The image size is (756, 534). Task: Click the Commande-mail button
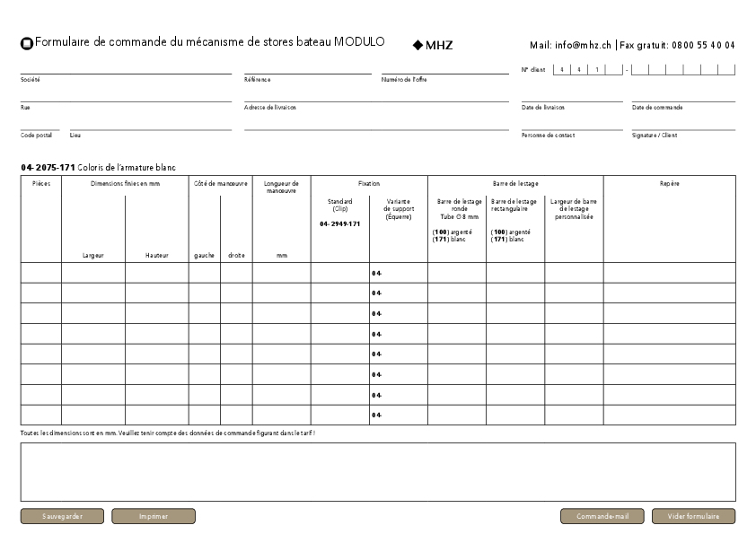pyautogui.click(x=602, y=516)
